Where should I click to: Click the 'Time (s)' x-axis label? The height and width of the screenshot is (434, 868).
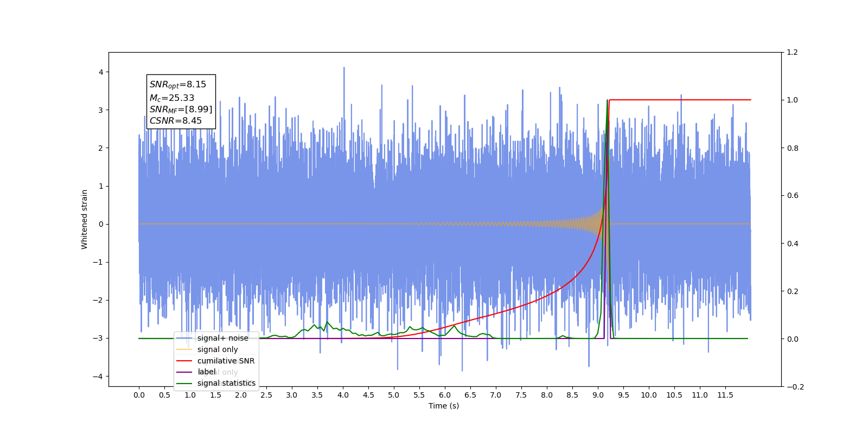point(444,406)
